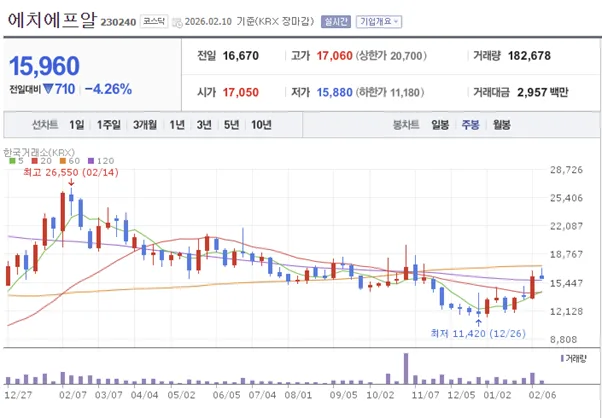Click the 하한가 11,180 text
The width and height of the screenshot is (602, 418).
pos(390,93)
